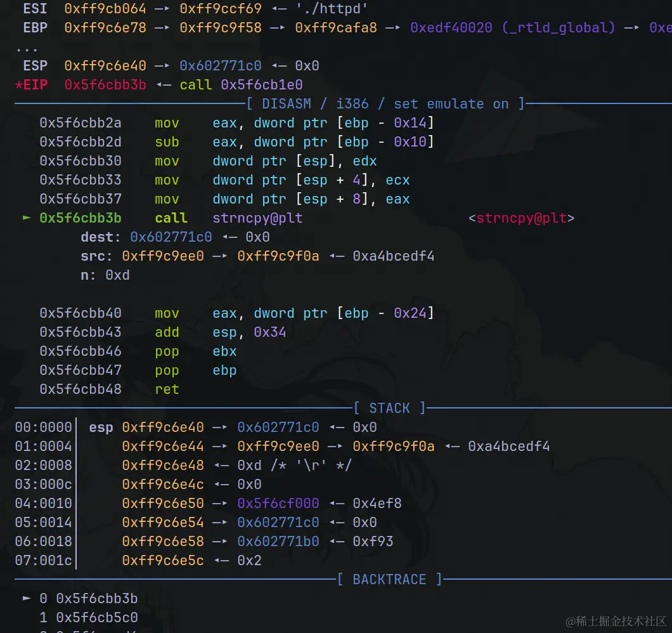Click stack offset label 00:0000
Image resolution: width=672 pixels, height=633 pixels.
point(43,427)
